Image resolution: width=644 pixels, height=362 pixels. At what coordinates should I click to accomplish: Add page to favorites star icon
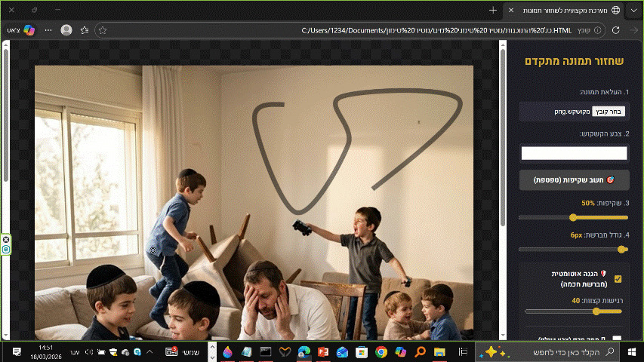(x=103, y=30)
